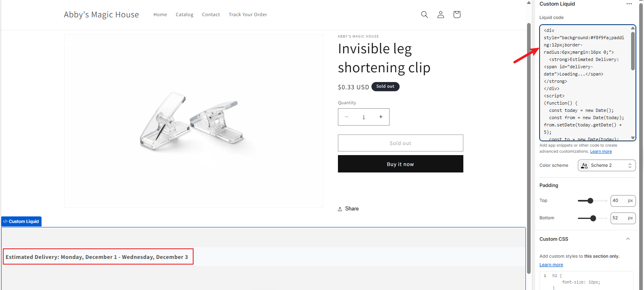
Task: Select the Custom Liquid section badge
Action: click(x=21, y=221)
